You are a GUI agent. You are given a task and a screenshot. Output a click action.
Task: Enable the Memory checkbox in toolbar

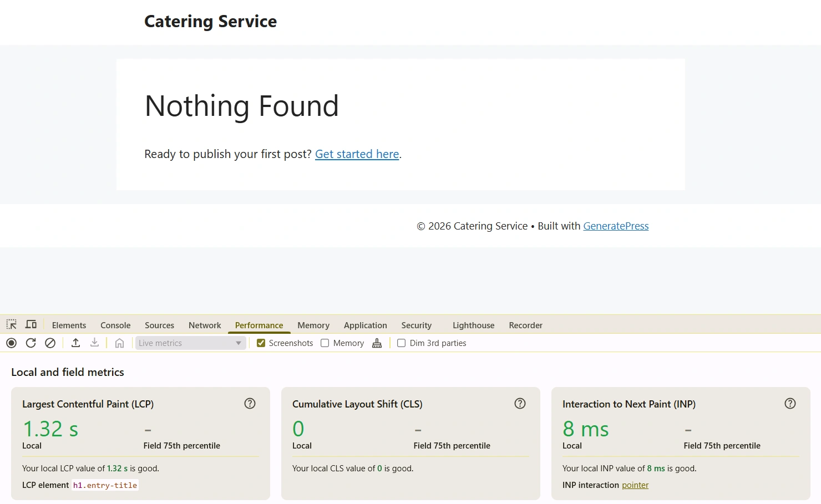click(325, 343)
